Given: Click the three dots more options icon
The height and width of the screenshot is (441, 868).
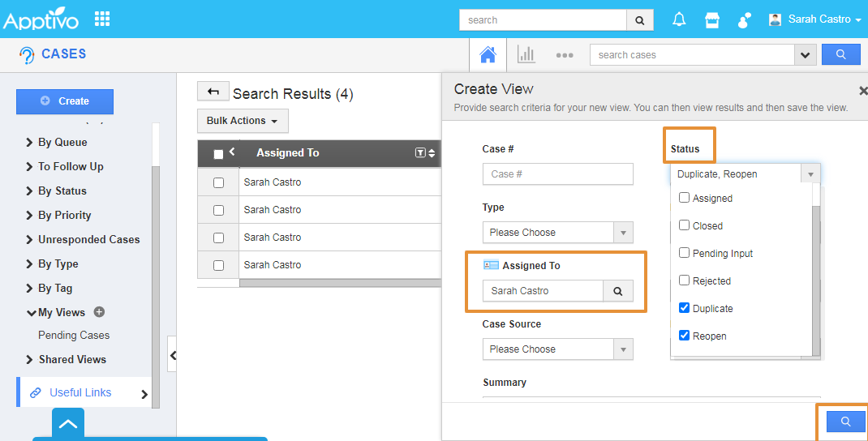Looking at the screenshot, I should click(x=565, y=55).
